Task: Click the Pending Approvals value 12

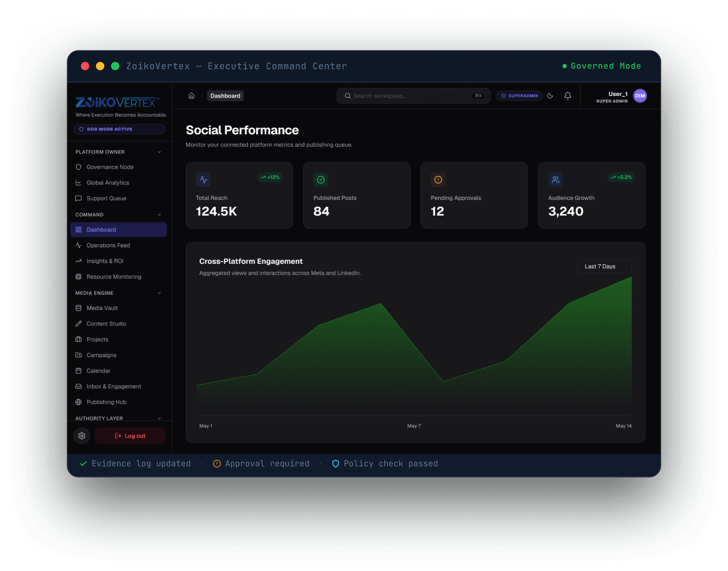Action: (437, 211)
